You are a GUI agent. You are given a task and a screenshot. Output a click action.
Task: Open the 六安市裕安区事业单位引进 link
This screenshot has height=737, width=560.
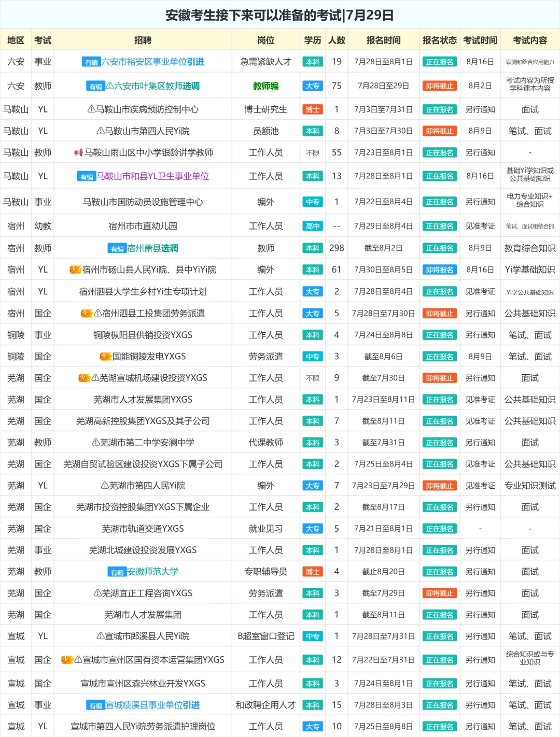point(152,62)
